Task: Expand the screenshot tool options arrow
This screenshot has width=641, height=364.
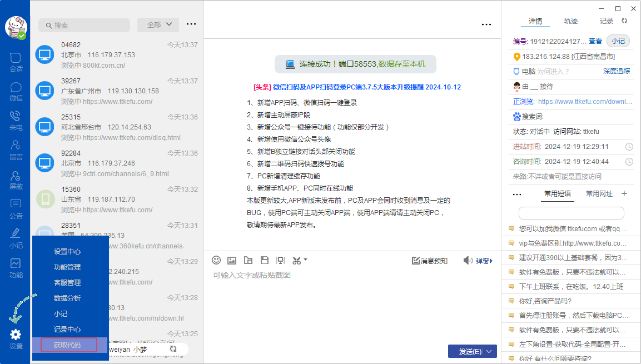Action: 305,260
